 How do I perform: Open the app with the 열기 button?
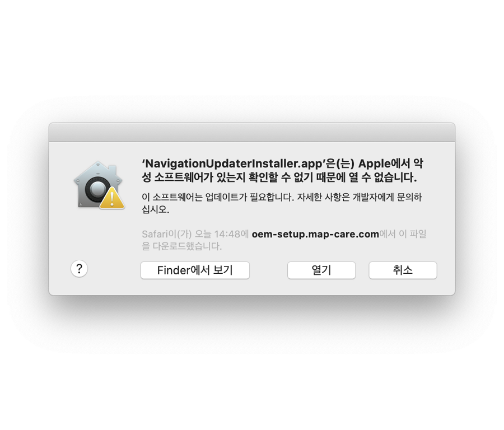click(x=321, y=270)
